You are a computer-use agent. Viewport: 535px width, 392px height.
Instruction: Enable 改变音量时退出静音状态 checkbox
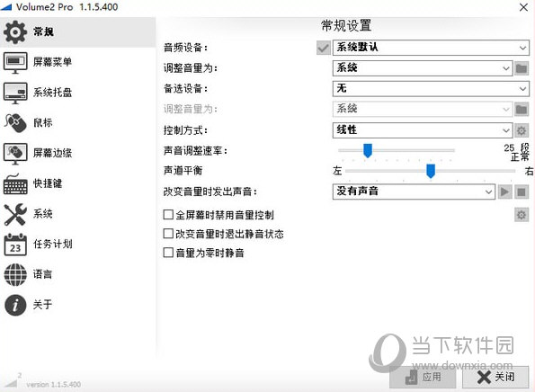[x=168, y=234]
